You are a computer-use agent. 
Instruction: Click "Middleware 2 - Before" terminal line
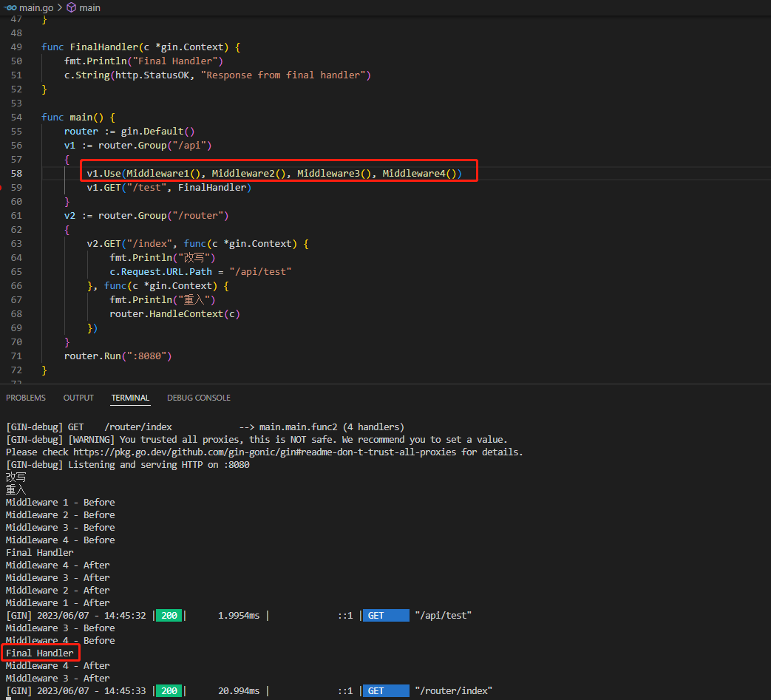pos(61,514)
